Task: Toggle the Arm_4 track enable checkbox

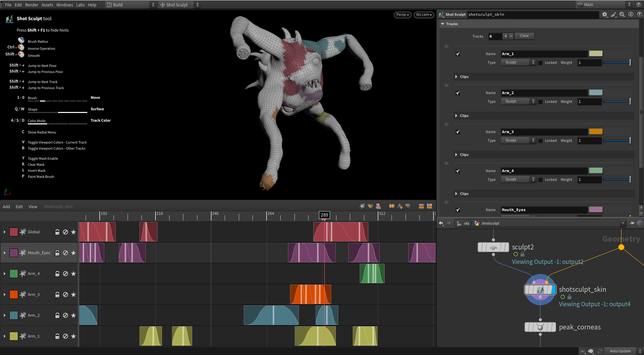Action: 458,171
